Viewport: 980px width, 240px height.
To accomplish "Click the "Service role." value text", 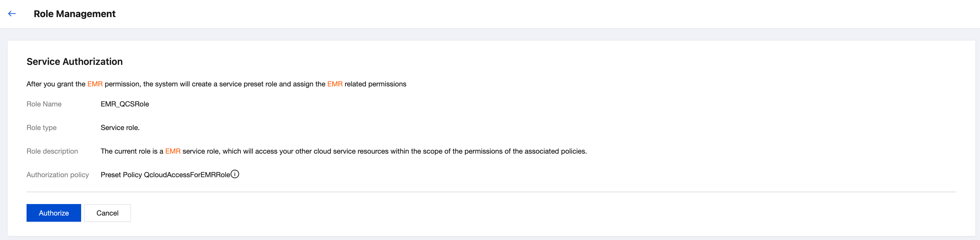I will [120, 128].
